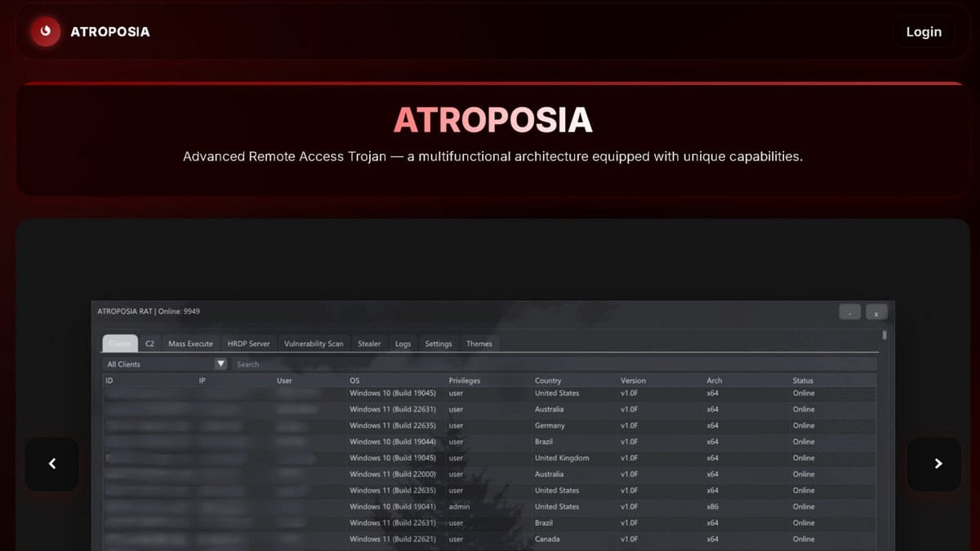This screenshot has height=551, width=980.
Task: View the Logs tab
Action: click(403, 344)
